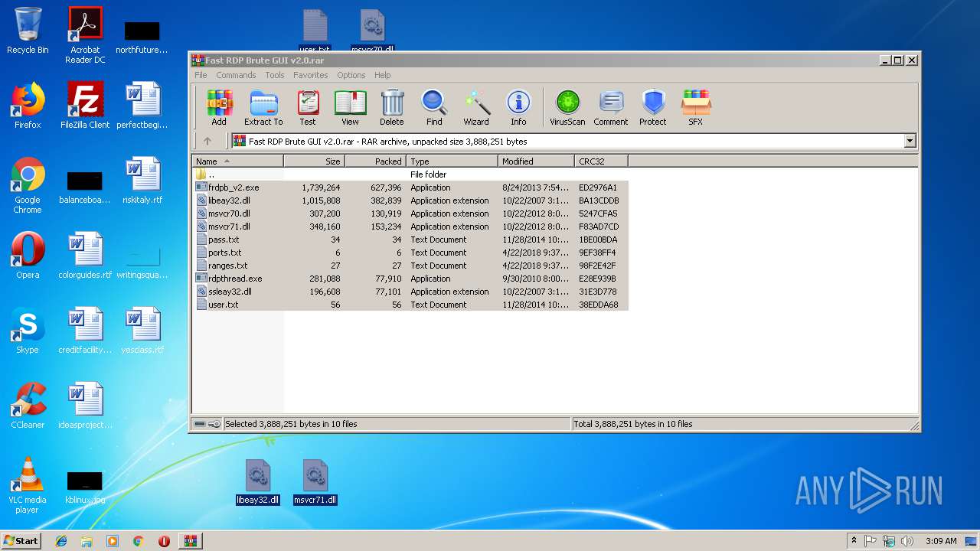Click the packed size 627,396 cell
The width and height of the screenshot is (980, 551).
click(387, 187)
